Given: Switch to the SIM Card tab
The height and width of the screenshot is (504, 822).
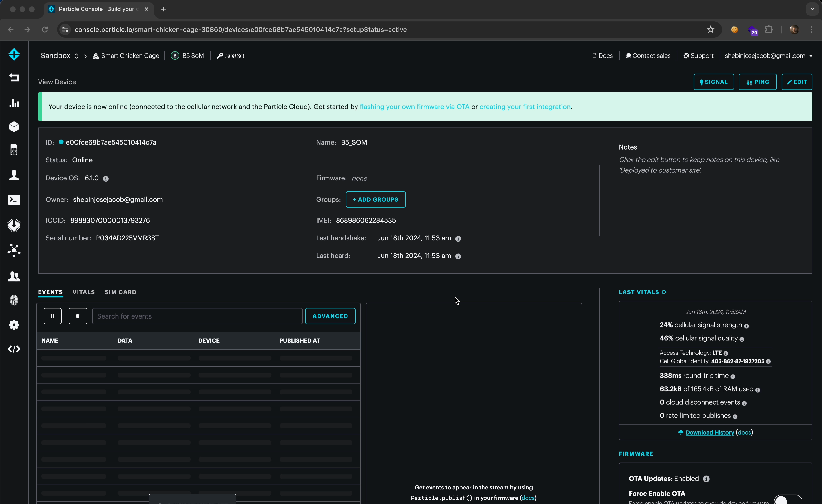Looking at the screenshot, I should (x=120, y=292).
